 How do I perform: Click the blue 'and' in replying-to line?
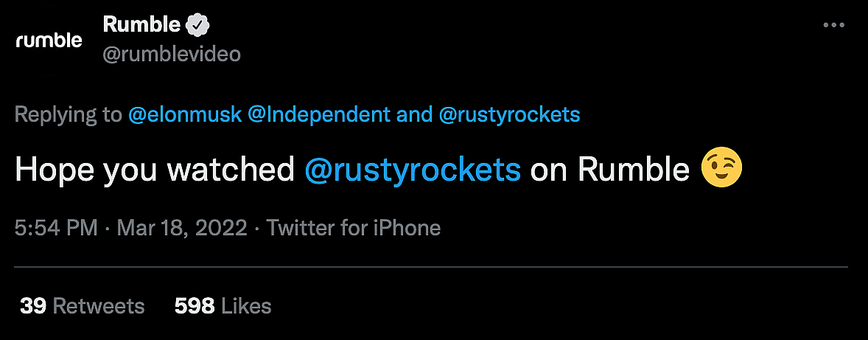coord(414,115)
